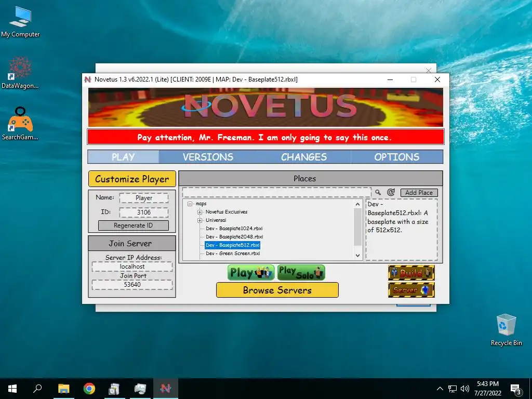
Task: Click the search magnifier icon in Places
Action: (378, 192)
